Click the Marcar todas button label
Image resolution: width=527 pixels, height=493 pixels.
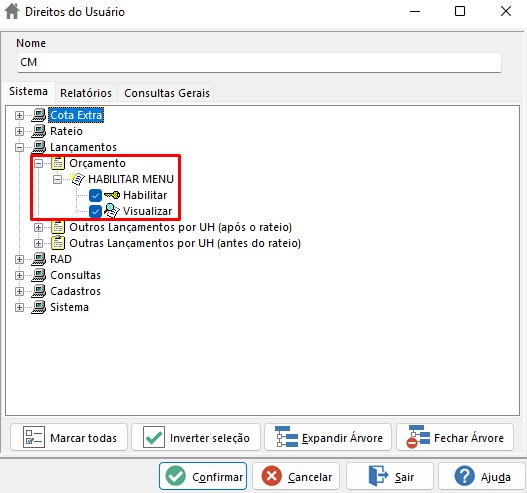pyautogui.click(x=83, y=438)
